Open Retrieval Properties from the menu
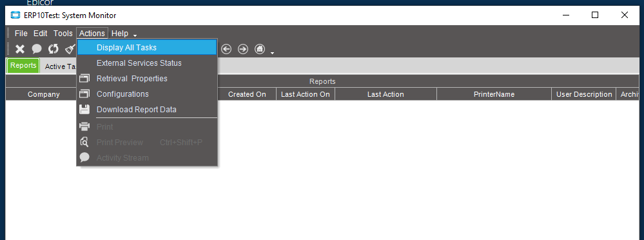 click(147, 79)
